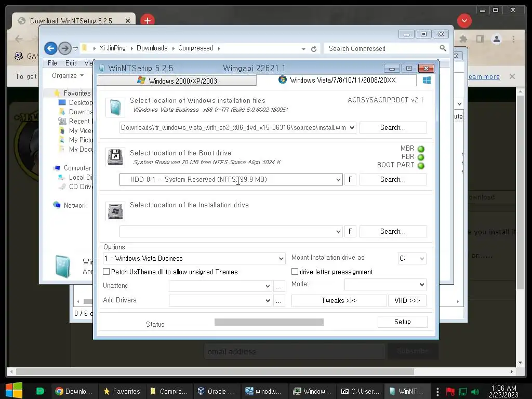The width and height of the screenshot is (532, 399).
Task: Click the Setup button
Action: [403, 322]
